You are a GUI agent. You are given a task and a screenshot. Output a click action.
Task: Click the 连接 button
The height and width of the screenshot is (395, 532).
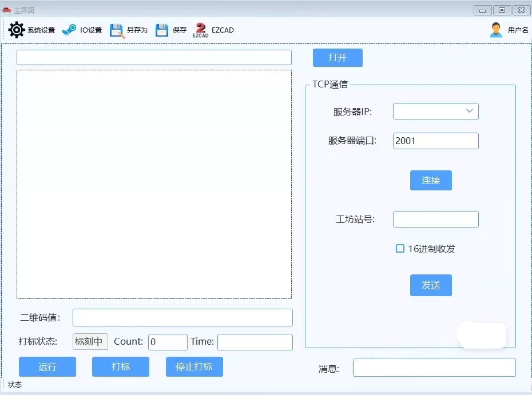tap(431, 180)
